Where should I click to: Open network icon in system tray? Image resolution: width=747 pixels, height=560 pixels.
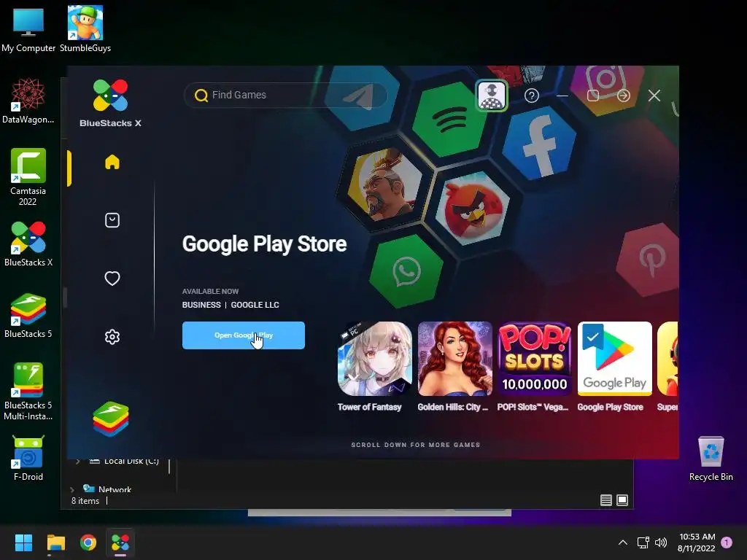(x=643, y=542)
